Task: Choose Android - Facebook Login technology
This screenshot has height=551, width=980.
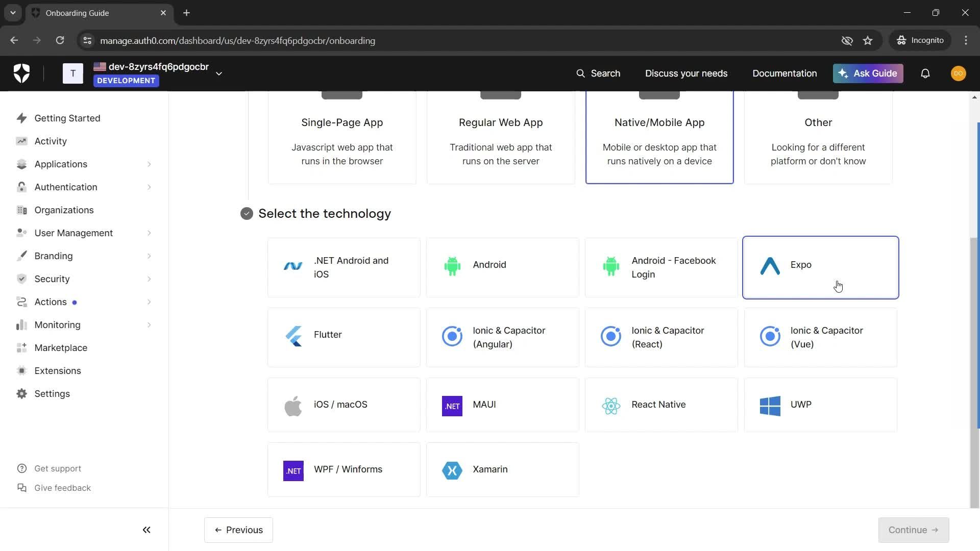Action: point(661,267)
